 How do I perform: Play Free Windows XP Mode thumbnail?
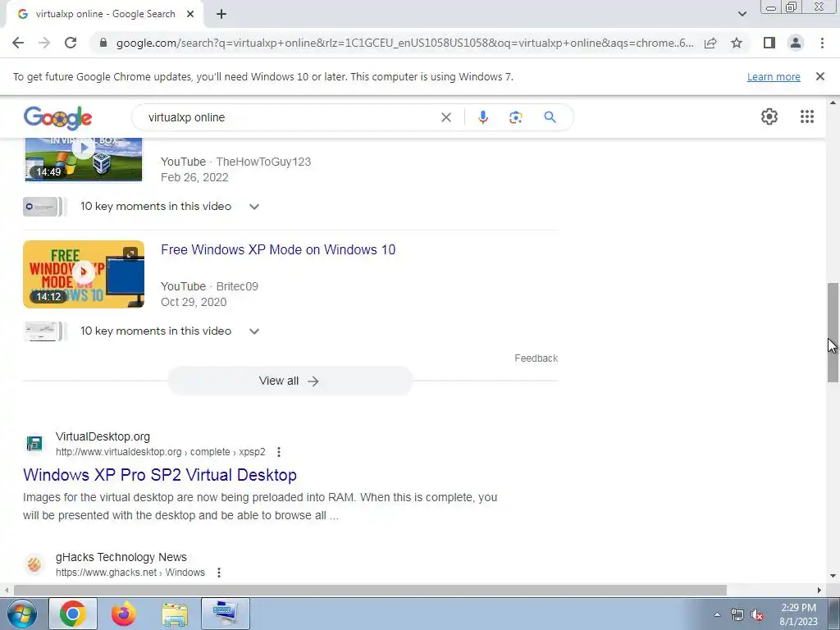pos(84,274)
